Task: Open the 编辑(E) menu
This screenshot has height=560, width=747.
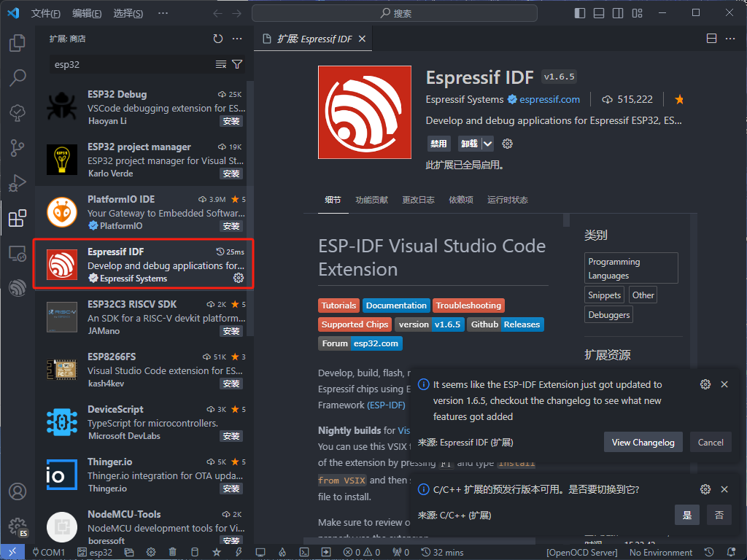Action: [x=87, y=13]
